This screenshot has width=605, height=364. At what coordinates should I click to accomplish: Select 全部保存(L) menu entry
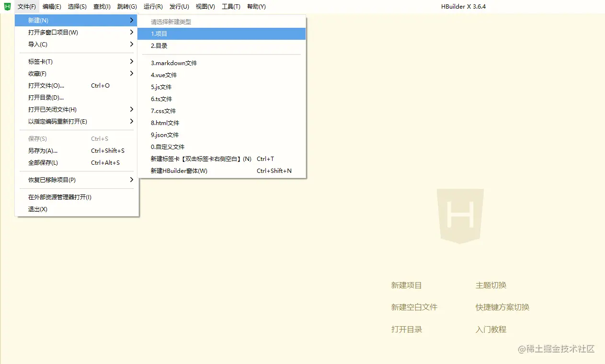click(x=77, y=163)
